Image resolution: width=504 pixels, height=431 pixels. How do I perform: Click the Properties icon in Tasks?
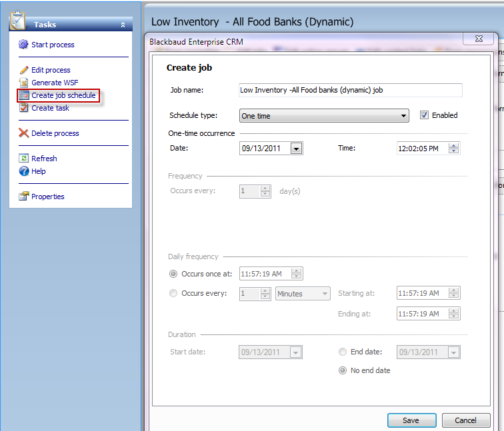pos(24,197)
